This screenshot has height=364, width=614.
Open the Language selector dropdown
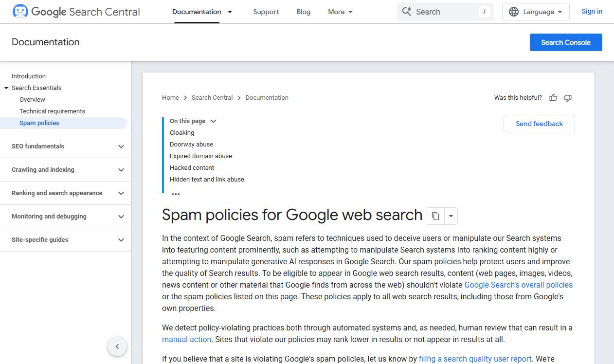pyautogui.click(x=536, y=12)
